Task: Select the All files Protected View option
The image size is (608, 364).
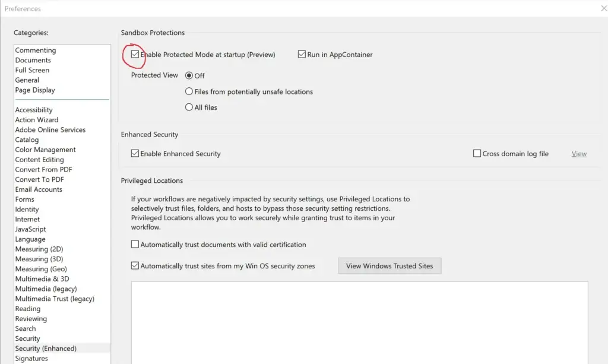Action: [x=189, y=107]
